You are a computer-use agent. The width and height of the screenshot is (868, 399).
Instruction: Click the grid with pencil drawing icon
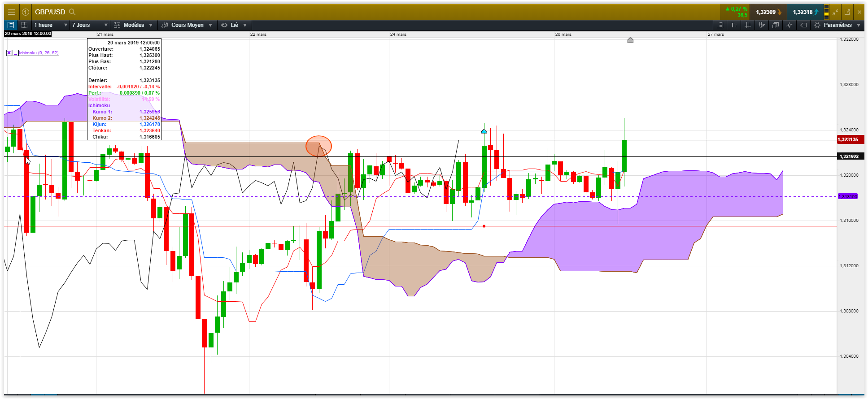[x=762, y=25]
